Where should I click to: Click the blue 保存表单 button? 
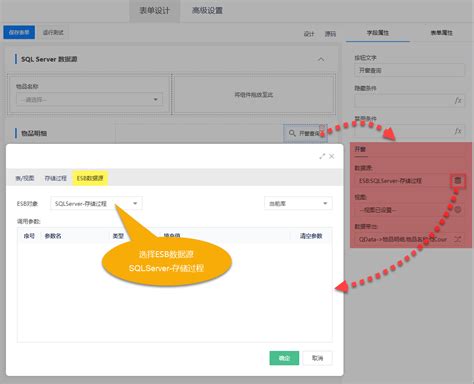point(19,32)
